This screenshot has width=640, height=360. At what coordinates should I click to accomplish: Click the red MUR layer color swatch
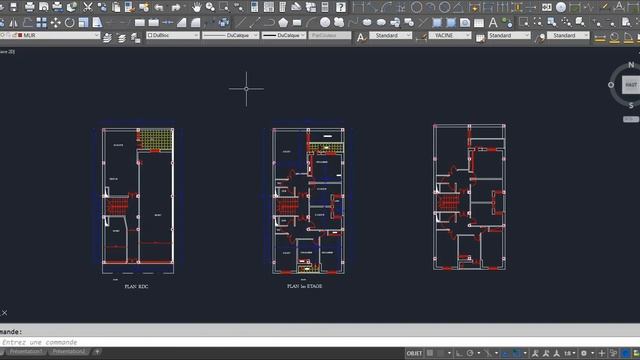coord(20,36)
